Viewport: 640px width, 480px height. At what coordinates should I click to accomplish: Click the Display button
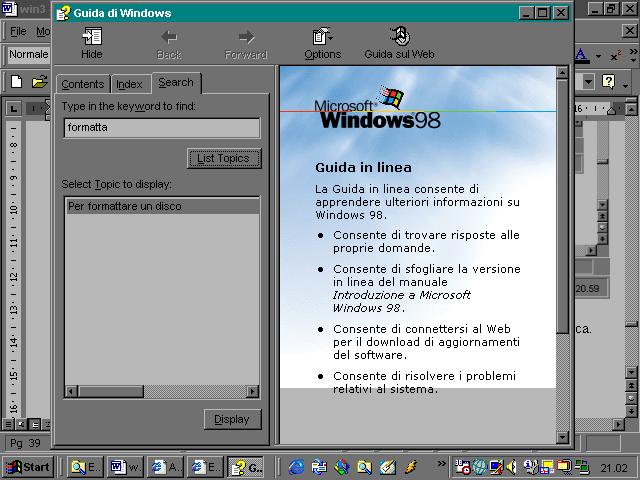pyautogui.click(x=232, y=419)
